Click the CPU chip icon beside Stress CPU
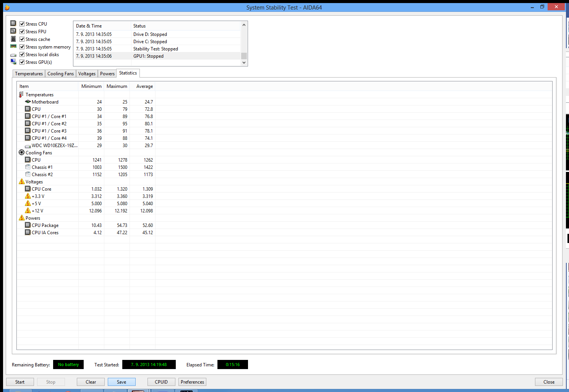This screenshot has width=569, height=392. 13,24
